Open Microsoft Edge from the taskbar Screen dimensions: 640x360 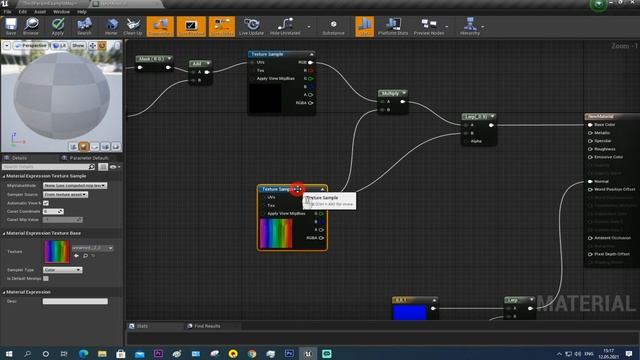point(83,353)
